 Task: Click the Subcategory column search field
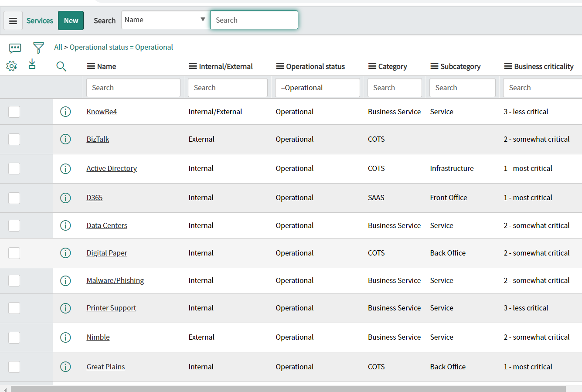point(463,88)
